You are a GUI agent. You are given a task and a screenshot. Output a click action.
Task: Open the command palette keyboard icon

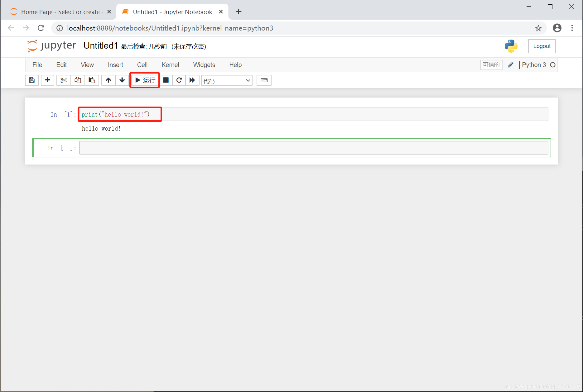pos(264,80)
